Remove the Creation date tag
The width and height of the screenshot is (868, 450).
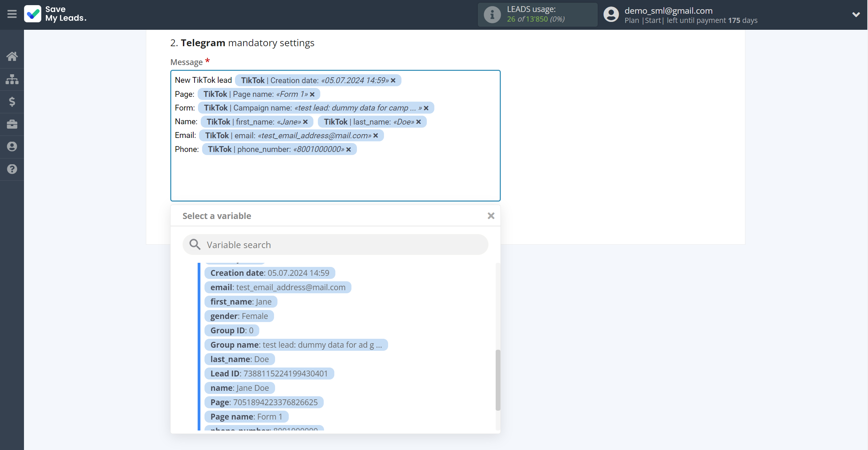point(393,80)
